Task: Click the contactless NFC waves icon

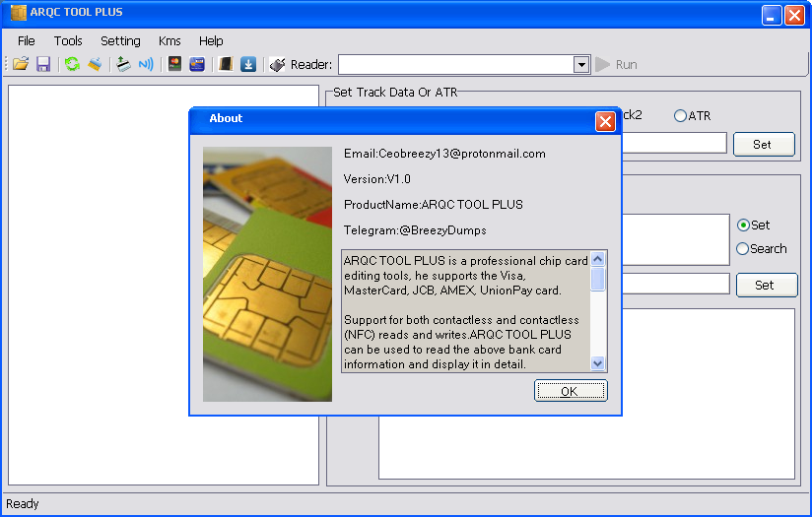Action: point(146,64)
